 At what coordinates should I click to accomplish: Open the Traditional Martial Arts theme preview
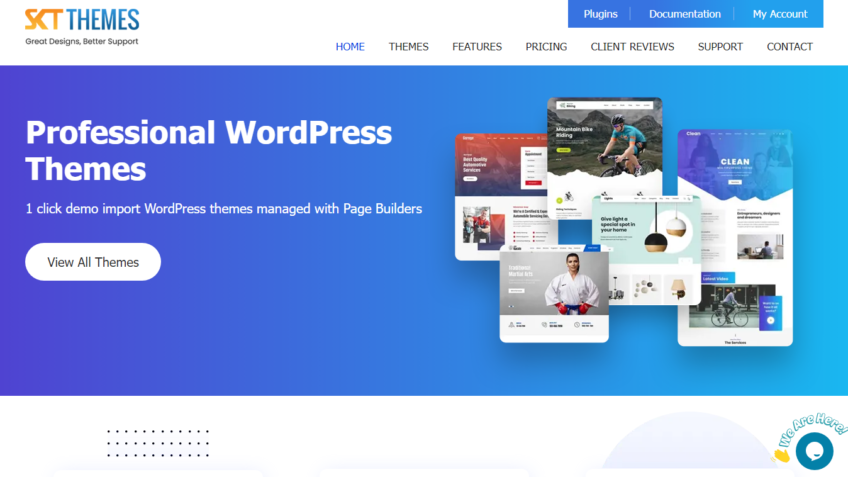coord(553,295)
